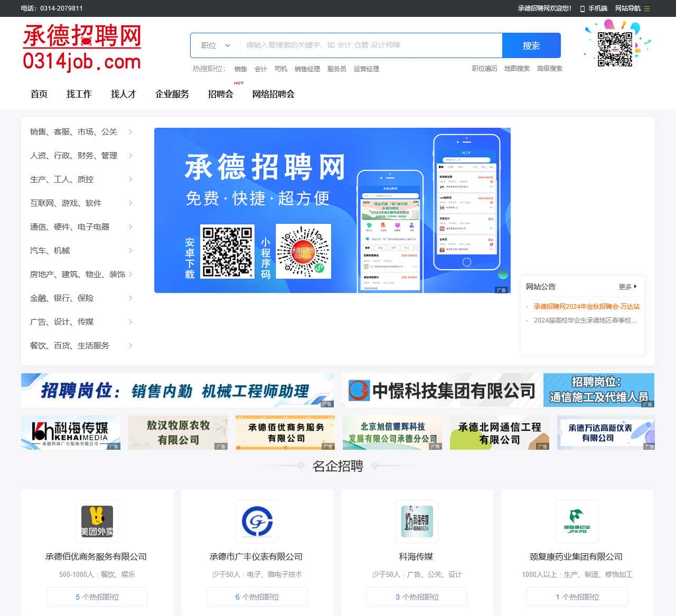The width and height of the screenshot is (676, 616).
Task: Click 科海传媒 KEHAIMEDIA ad tile
Action: [71, 432]
